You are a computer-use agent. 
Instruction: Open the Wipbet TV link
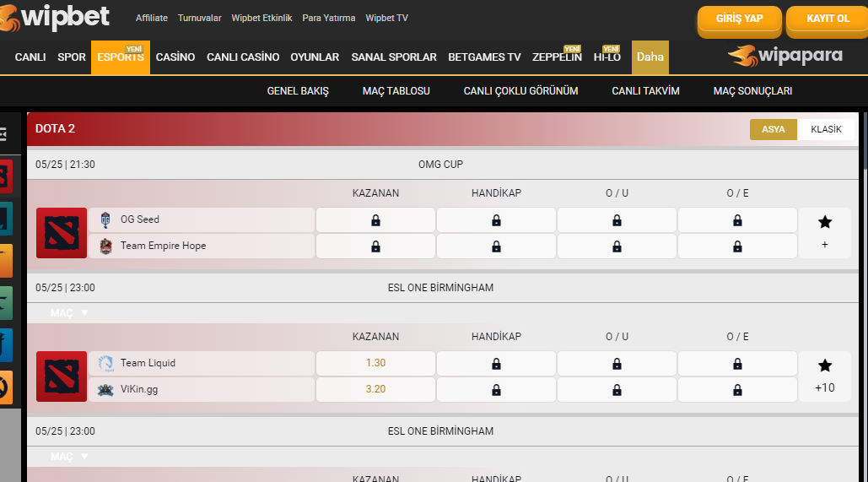click(387, 18)
